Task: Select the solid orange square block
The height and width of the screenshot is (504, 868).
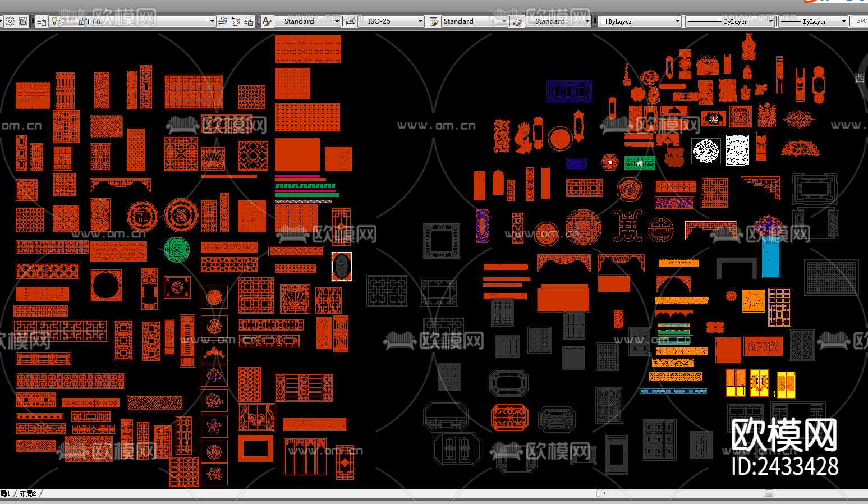Action: [x=753, y=301]
